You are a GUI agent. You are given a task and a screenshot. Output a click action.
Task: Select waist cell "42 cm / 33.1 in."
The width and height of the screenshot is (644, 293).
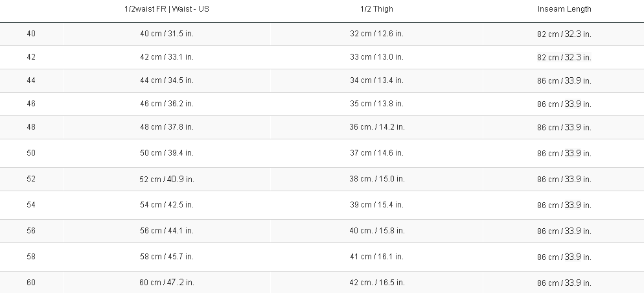(167, 57)
